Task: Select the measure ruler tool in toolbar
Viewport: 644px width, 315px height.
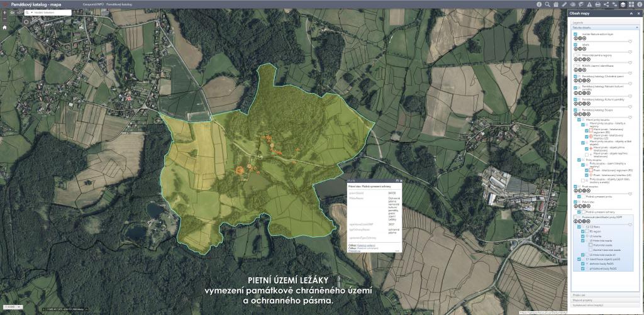Action: 564,4
